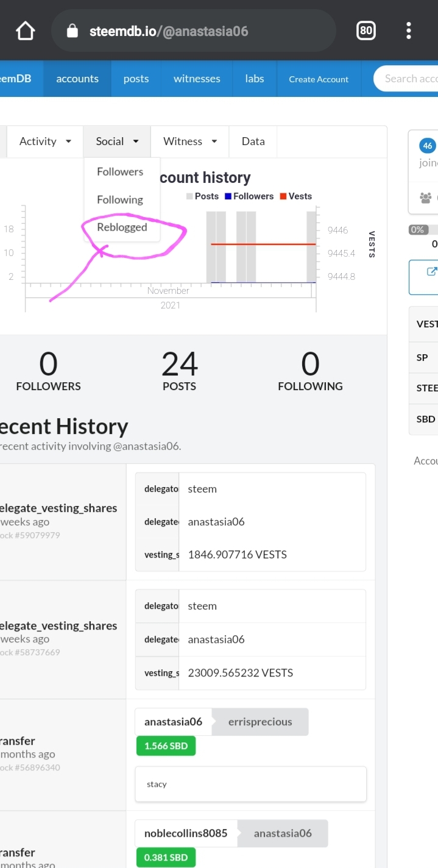This screenshot has height=868, width=438.
Task: Tap the 0 FOLLOWING statistic
Action: (x=310, y=371)
